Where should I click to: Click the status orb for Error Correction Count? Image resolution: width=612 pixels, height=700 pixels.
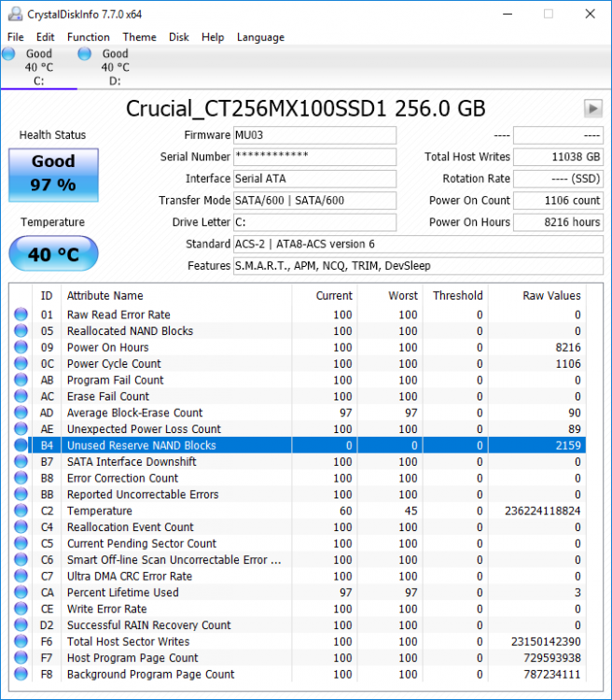[21, 478]
